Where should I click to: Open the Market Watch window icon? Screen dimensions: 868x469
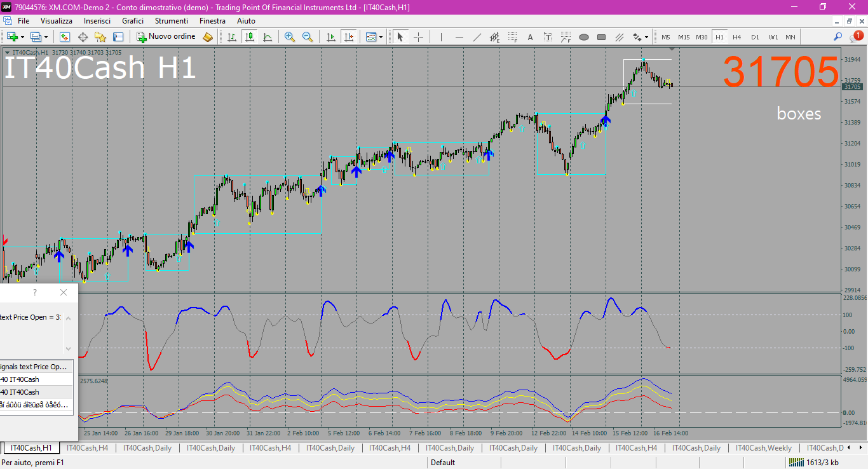[65, 37]
